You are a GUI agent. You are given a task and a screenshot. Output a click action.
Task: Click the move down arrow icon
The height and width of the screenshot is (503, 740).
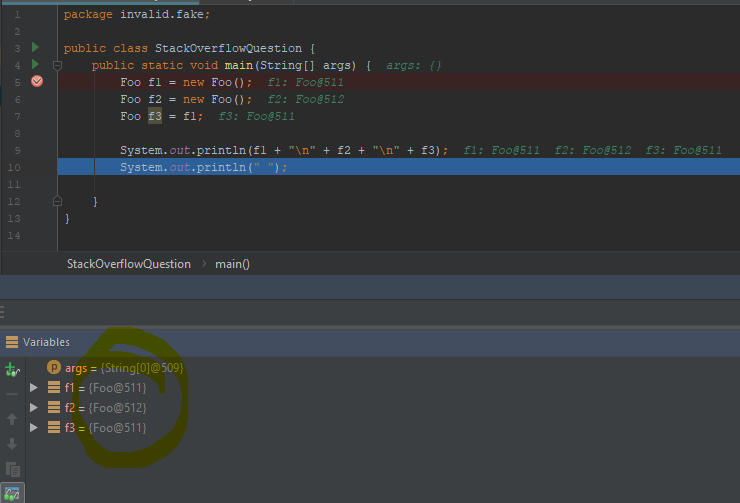12,444
